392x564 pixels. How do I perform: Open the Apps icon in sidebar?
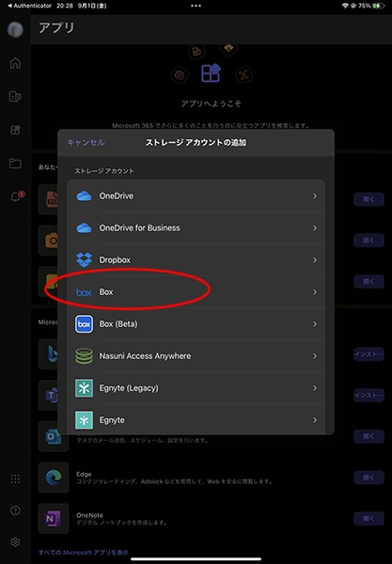pyautogui.click(x=15, y=130)
